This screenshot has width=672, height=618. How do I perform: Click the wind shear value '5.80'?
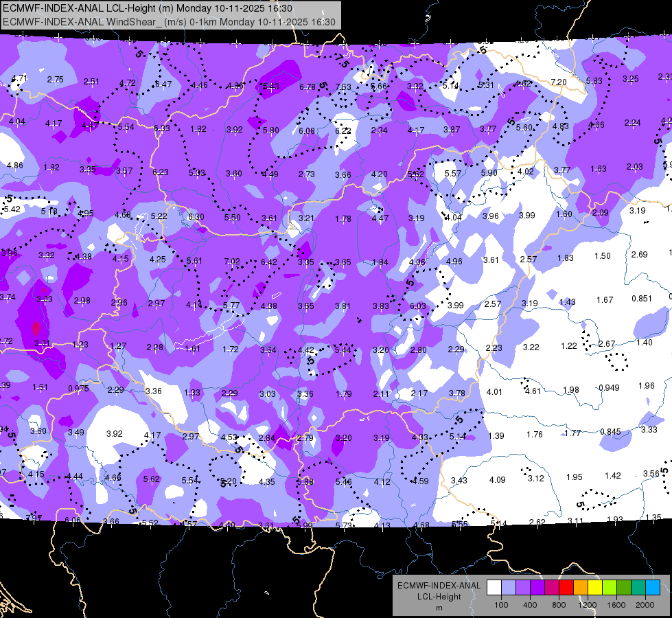[x=271, y=130]
